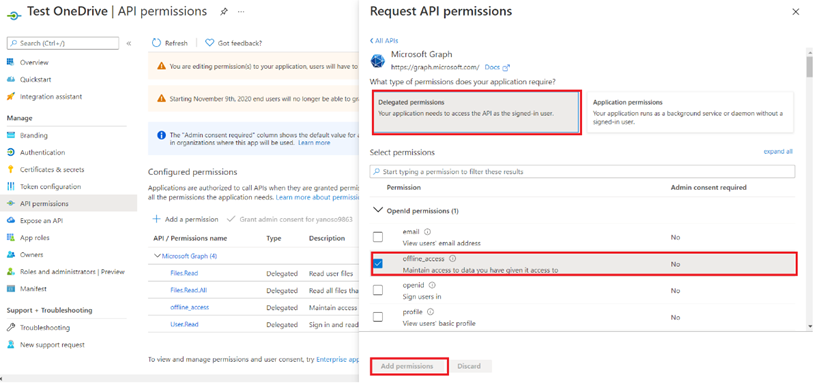
Task: Check the email permission checkbox
Action: (378, 237)
